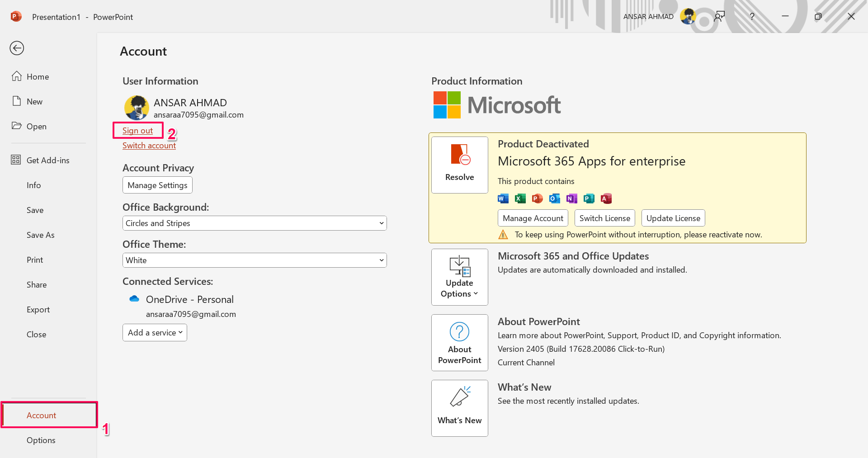Image resolution: width=868 pixels, height=458 pixels.
Task: Click the email under ANSAR AHMAD
Action: (198, 115)
